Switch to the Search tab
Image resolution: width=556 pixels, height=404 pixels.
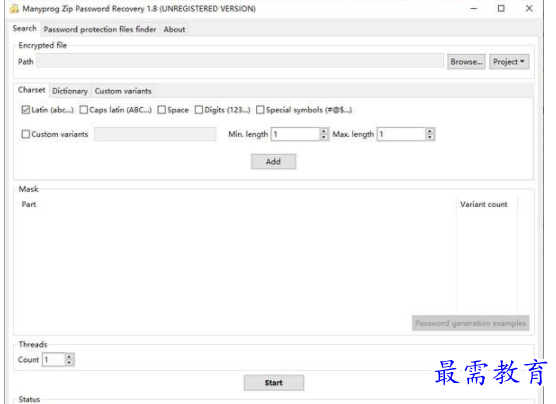click(24, 28)
